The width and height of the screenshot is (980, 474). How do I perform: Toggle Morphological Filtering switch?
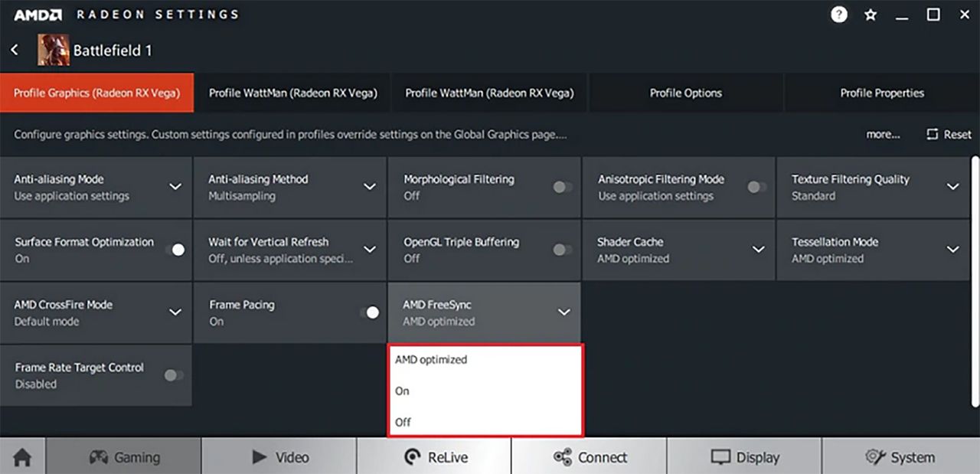click(562, 187)
